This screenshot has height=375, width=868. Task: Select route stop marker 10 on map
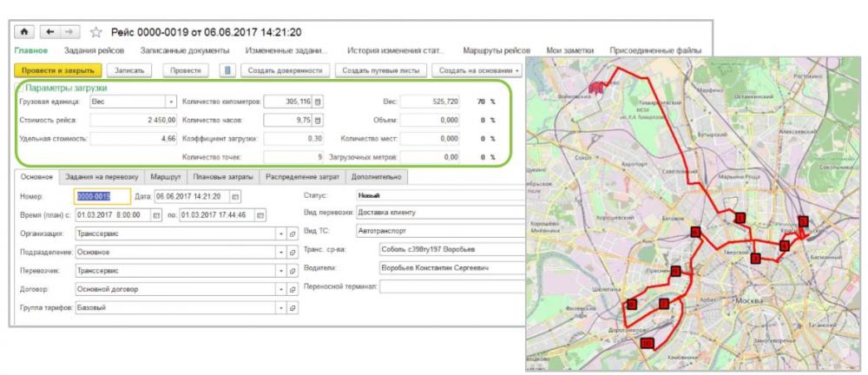[x=648, y=344]
